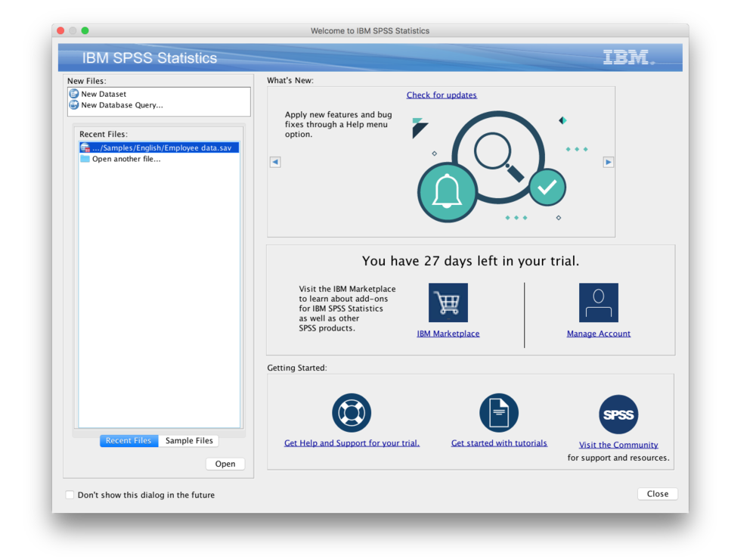This screenshot has height=559, width=756.
Task: Open the Check for updates link
Action: coord(442,95)
